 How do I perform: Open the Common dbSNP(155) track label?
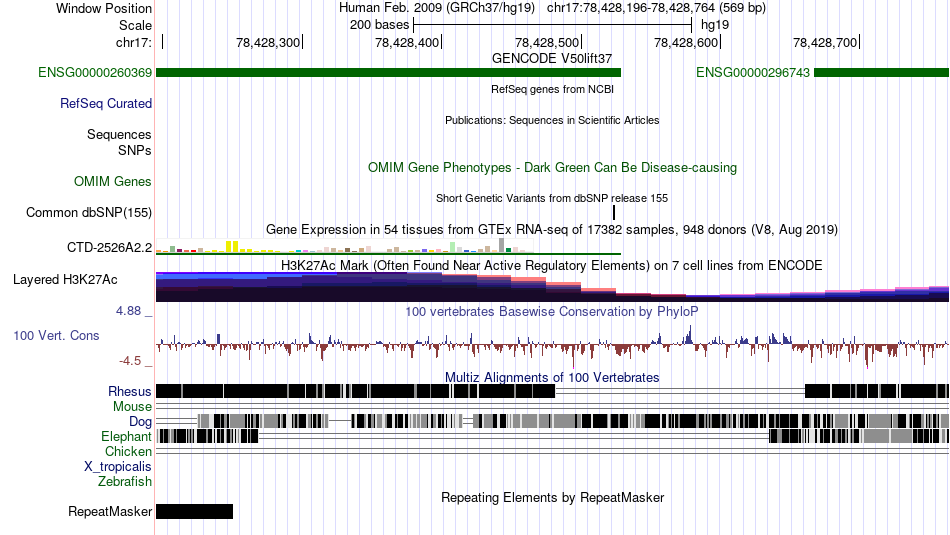89,213
